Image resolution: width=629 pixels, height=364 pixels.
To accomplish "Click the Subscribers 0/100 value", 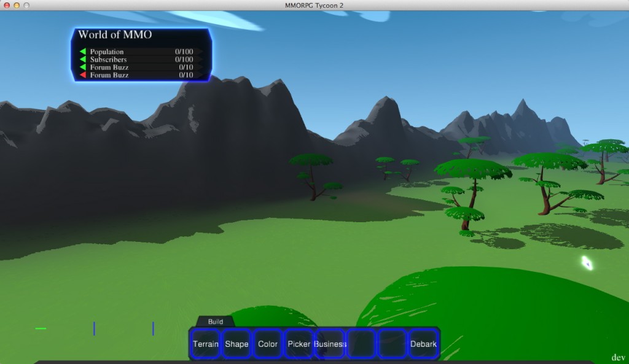I will pos(184,60).
